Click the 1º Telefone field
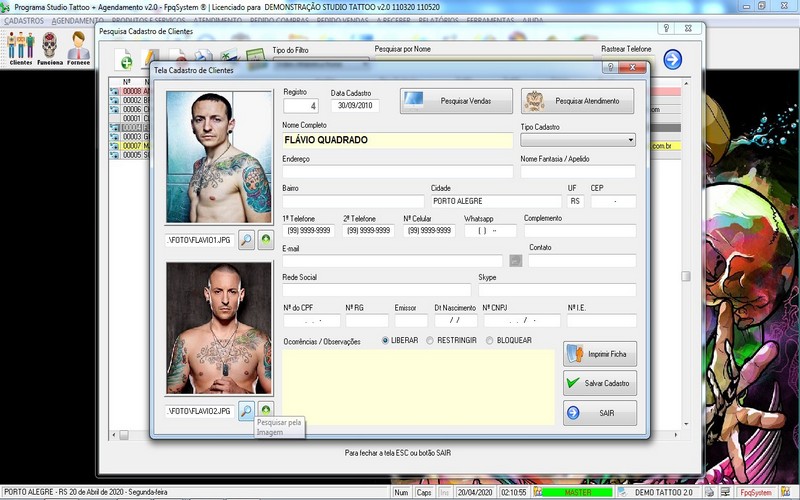The width and height of the screenshot is (800, 500). coord(309,231)
